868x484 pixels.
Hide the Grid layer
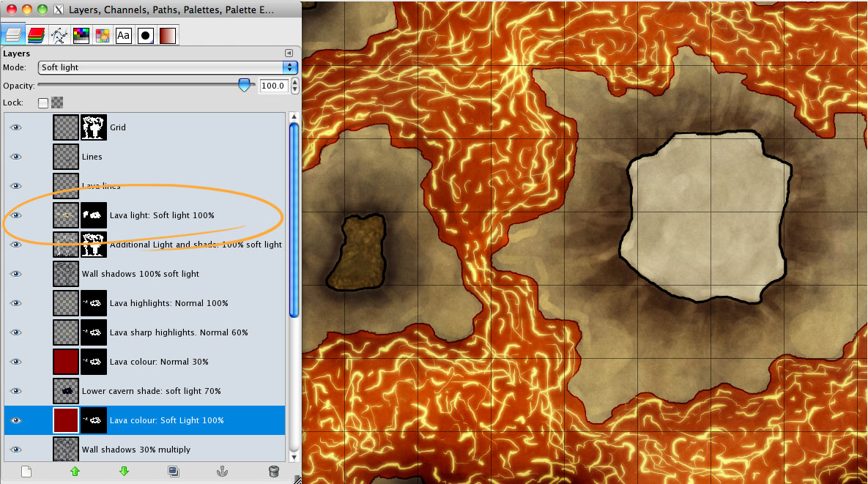[16, 127]
